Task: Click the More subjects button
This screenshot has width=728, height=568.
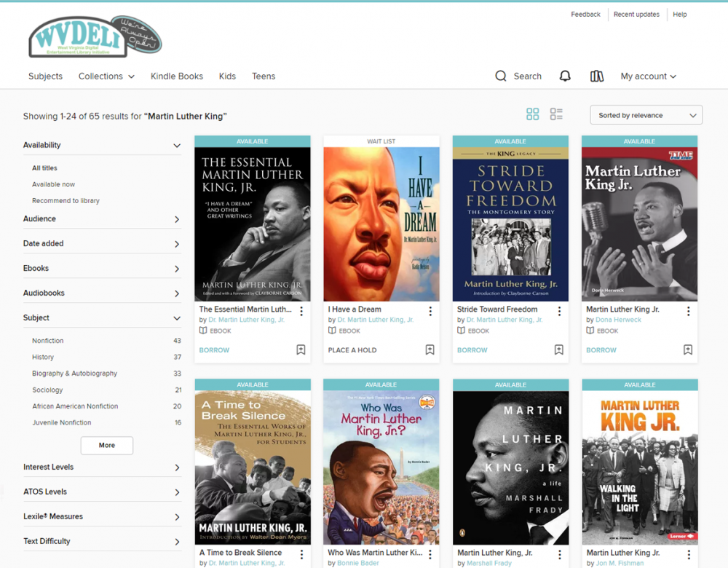Action: (107, 446)
